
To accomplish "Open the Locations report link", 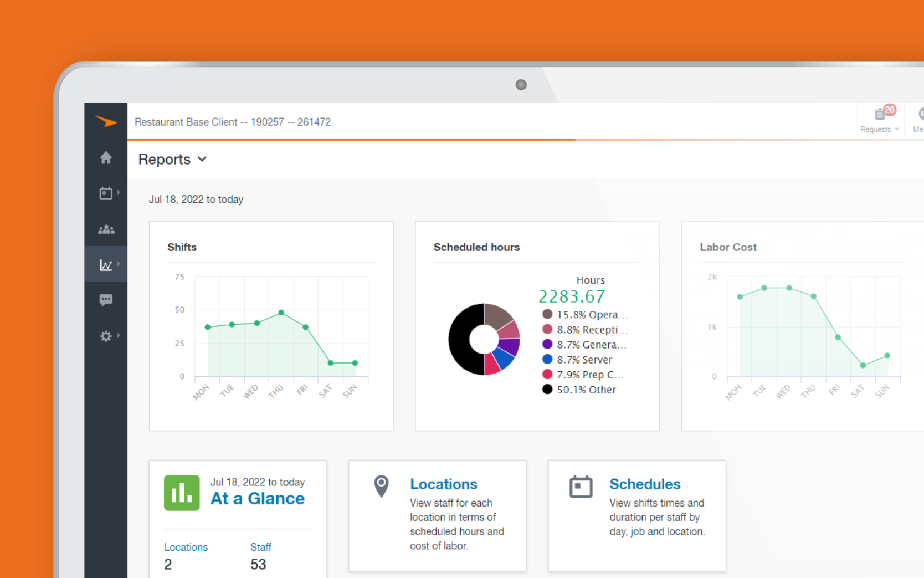I will point(443,484).
